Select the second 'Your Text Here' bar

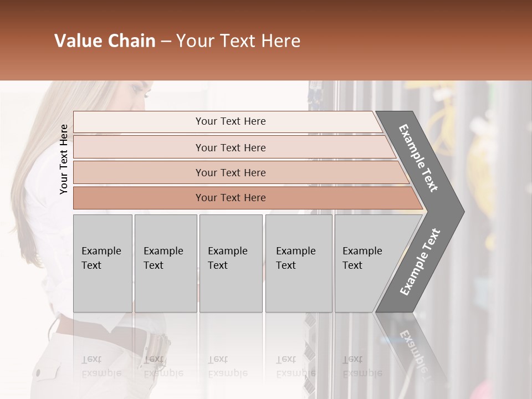pos(230,147)
